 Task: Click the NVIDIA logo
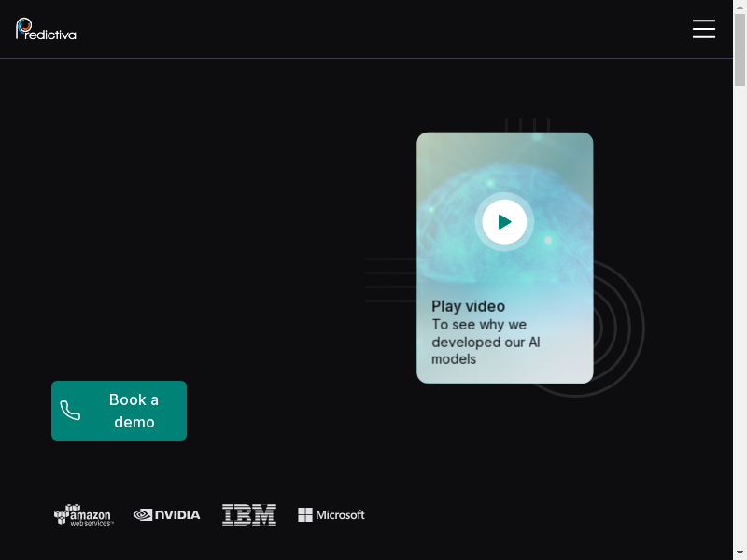[x=167, y=514]
